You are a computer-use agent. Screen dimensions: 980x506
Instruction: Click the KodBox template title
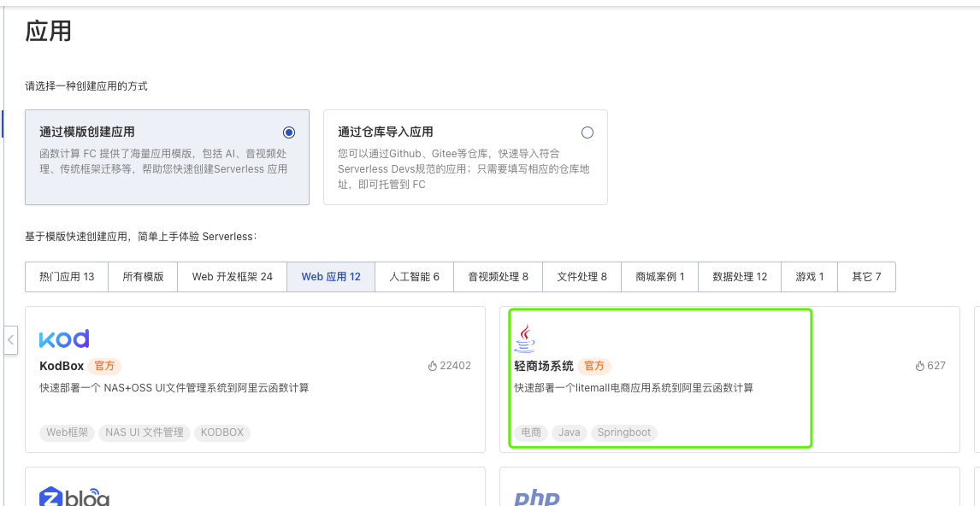coord(62,366)
